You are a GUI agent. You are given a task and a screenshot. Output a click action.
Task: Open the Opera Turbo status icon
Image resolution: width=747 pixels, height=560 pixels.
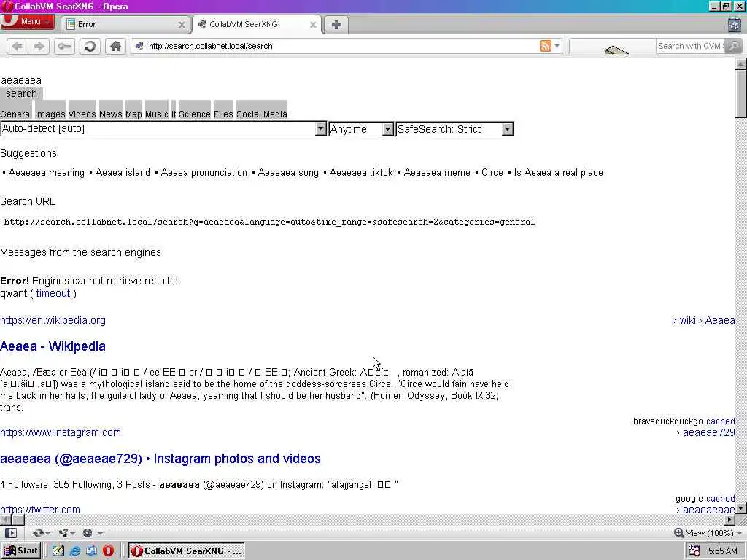(x=88, y=533)
